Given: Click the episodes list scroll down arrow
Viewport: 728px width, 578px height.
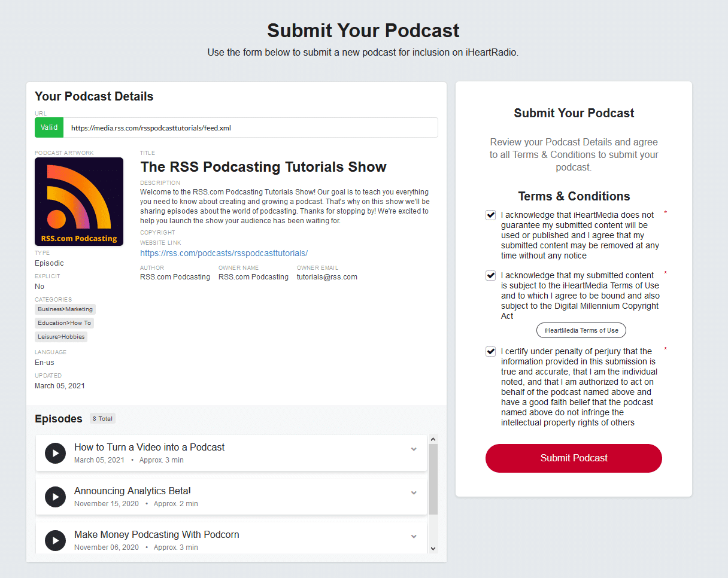Looking at the screenshot, I should (x=433, y=549).
